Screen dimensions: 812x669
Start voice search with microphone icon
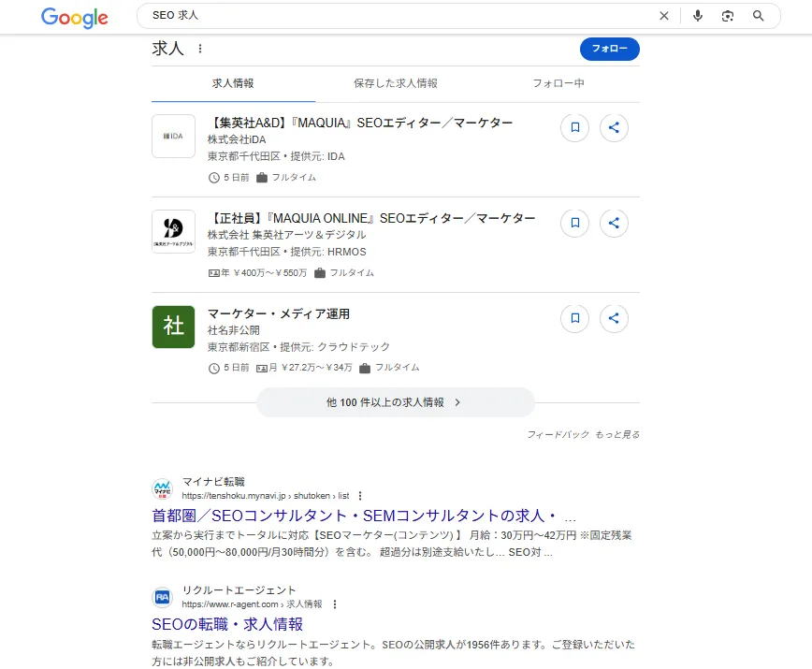pyautogui.click(x=698, y=16)
